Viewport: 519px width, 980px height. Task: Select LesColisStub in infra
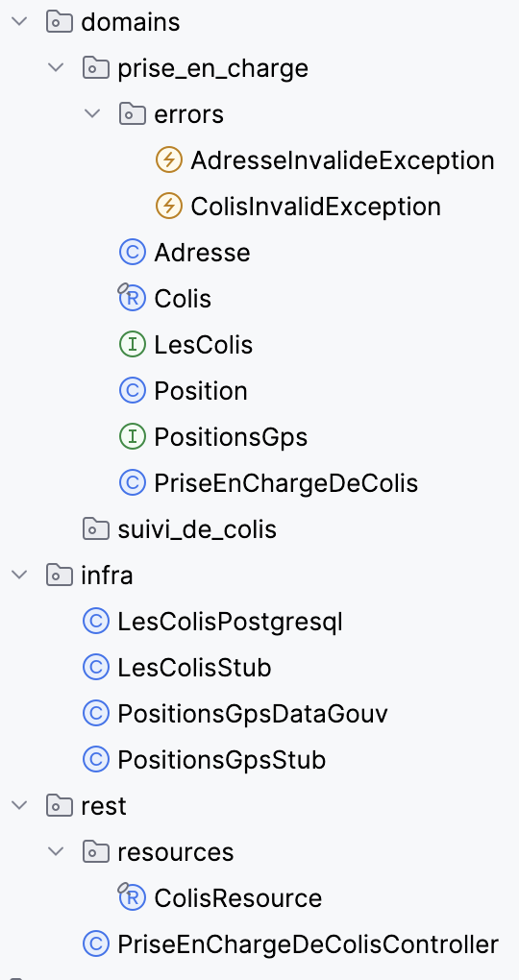pyautogui.click(x=194, y=668)
